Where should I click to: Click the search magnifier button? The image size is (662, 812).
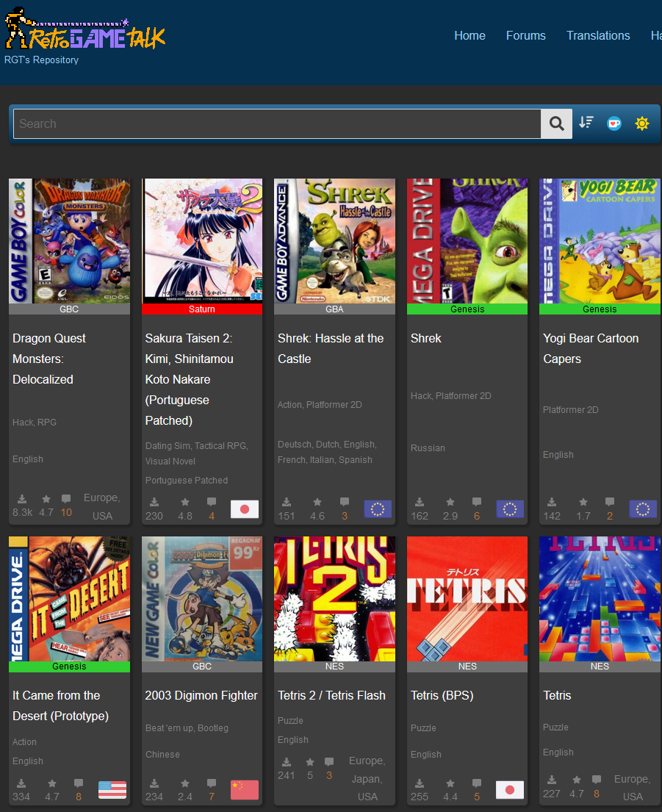point(556,123)
